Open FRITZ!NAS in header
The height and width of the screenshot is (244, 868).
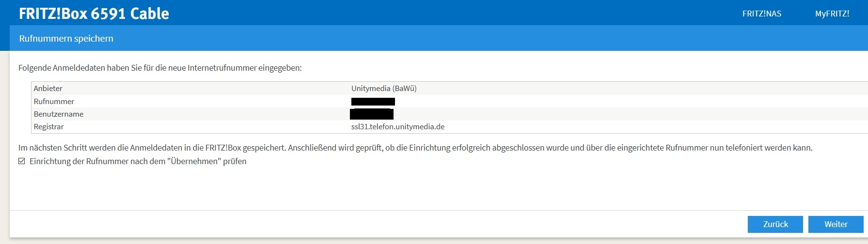[762, 14]
